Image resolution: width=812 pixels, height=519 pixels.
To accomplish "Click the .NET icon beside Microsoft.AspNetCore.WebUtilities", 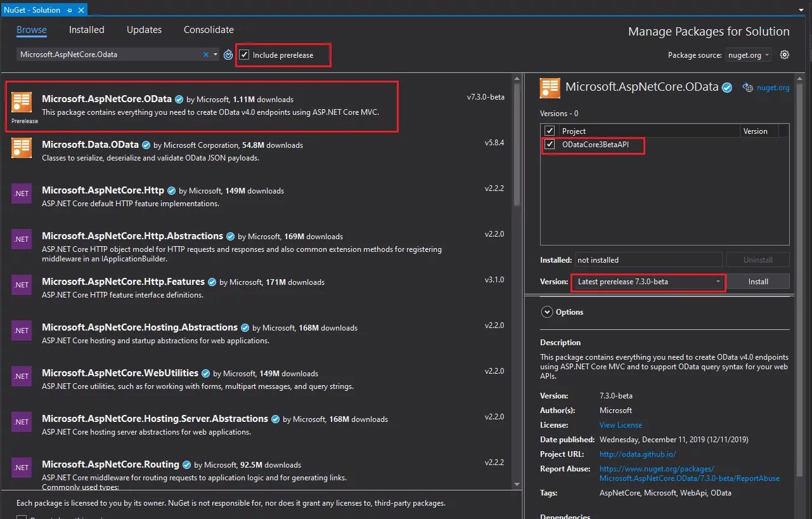I will 22,376.
